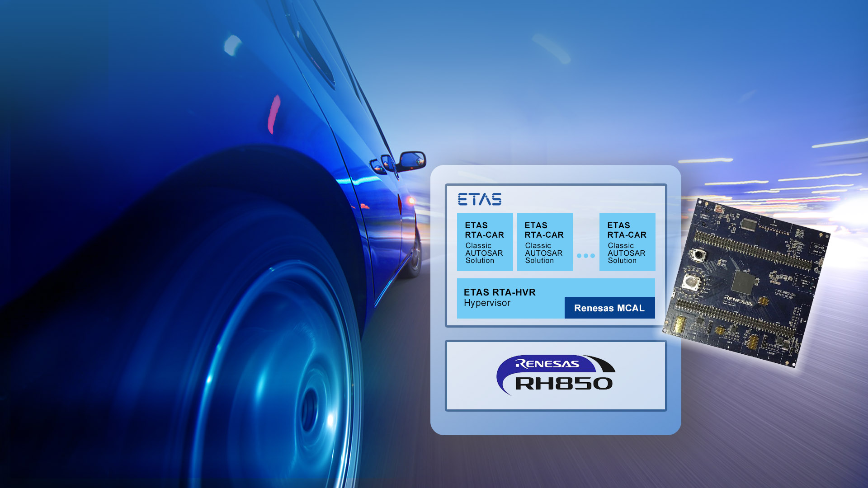Click the Renesas RH850 logo
Screen dimensions: 868x488
[x=556, y=375]
